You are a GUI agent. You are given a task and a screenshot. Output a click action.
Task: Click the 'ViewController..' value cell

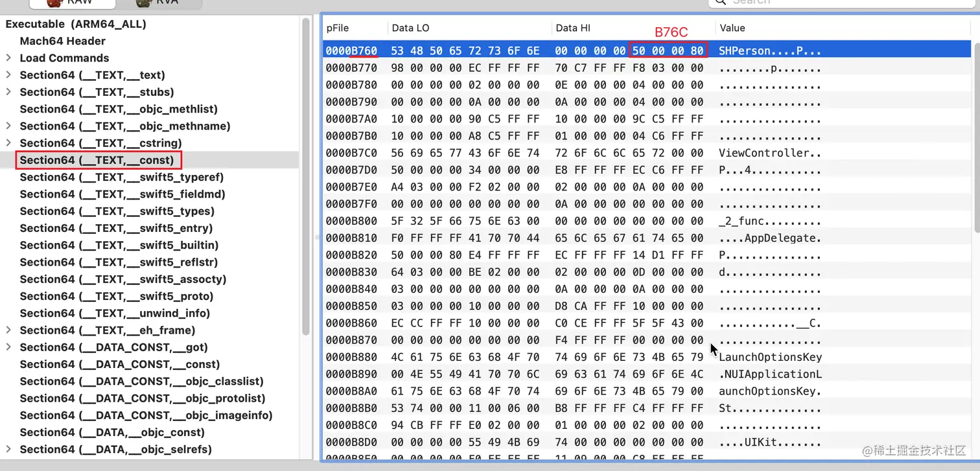click(x=770, y=153)
